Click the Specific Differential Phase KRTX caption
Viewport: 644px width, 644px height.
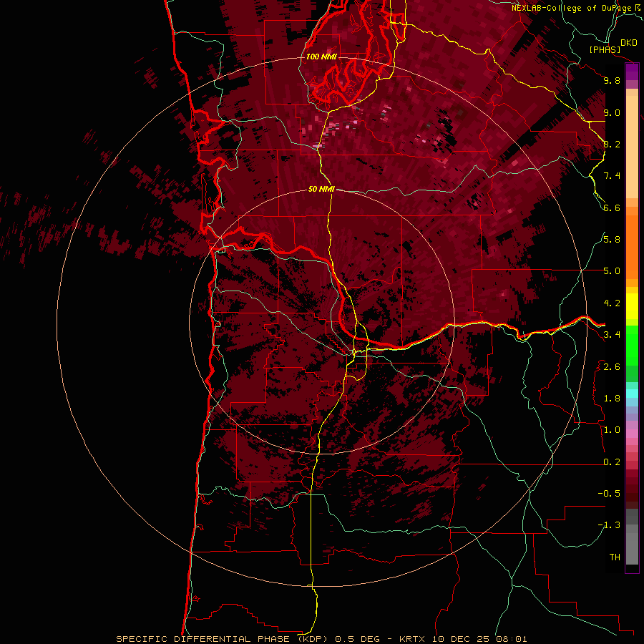321,639
